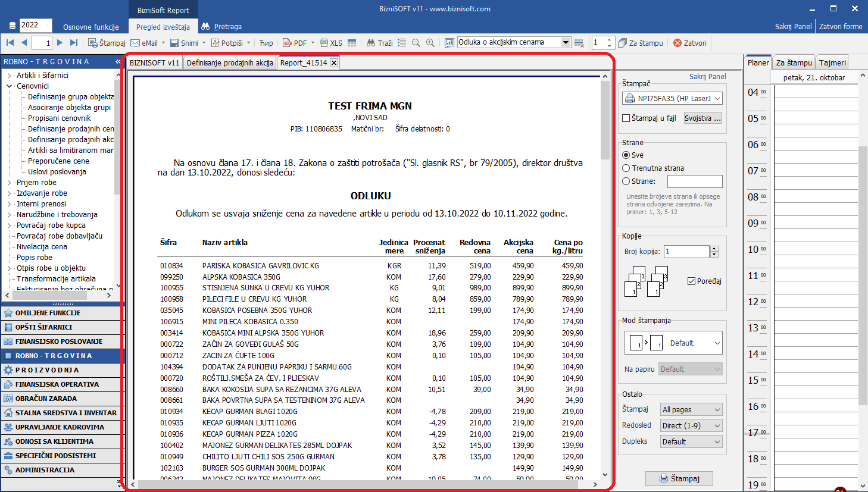This screenshot has height=492, width=868.
Task: Close report with Zatvori button
Action: pos(690,43)
